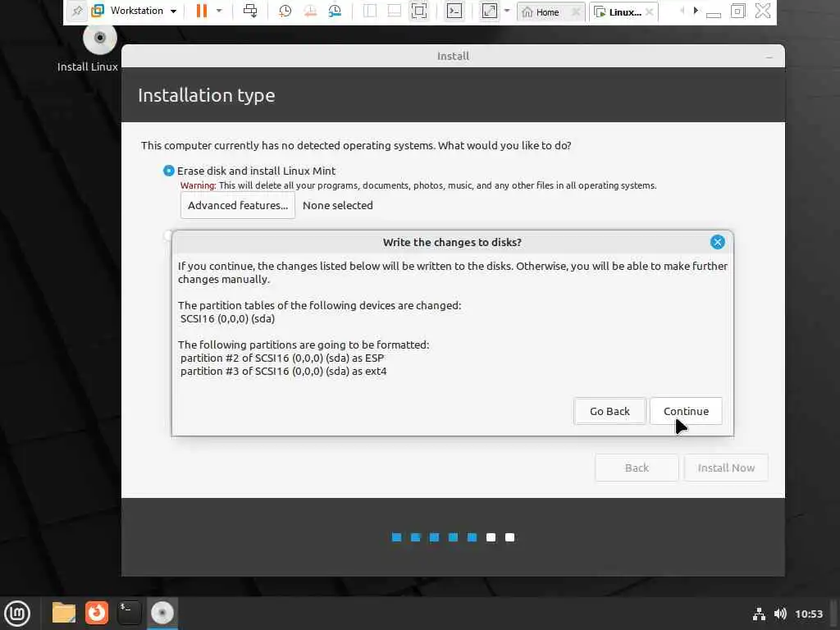This screenshot has height=630, width=840.
Task: Select the installer task in the taskbar
Action: point(162,613)
